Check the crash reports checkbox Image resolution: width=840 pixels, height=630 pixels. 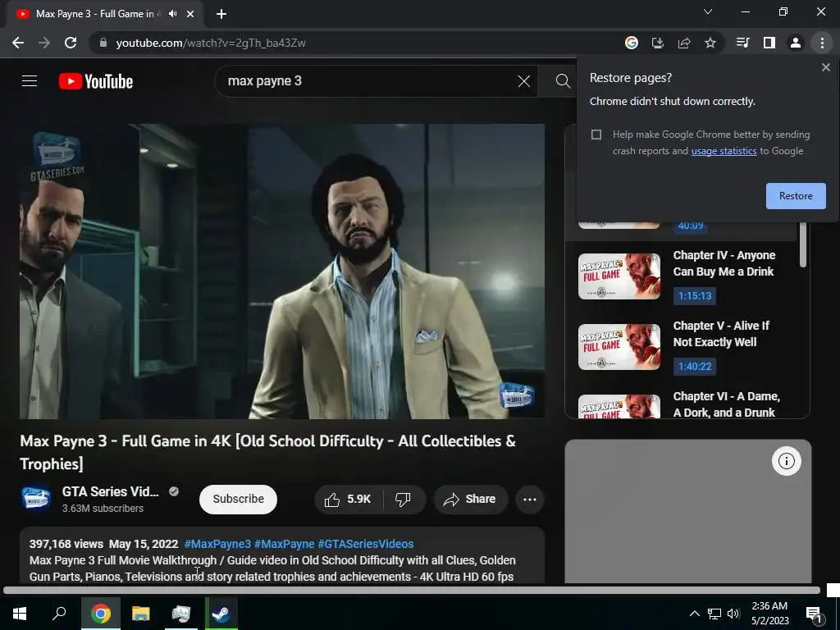(596, 135)
